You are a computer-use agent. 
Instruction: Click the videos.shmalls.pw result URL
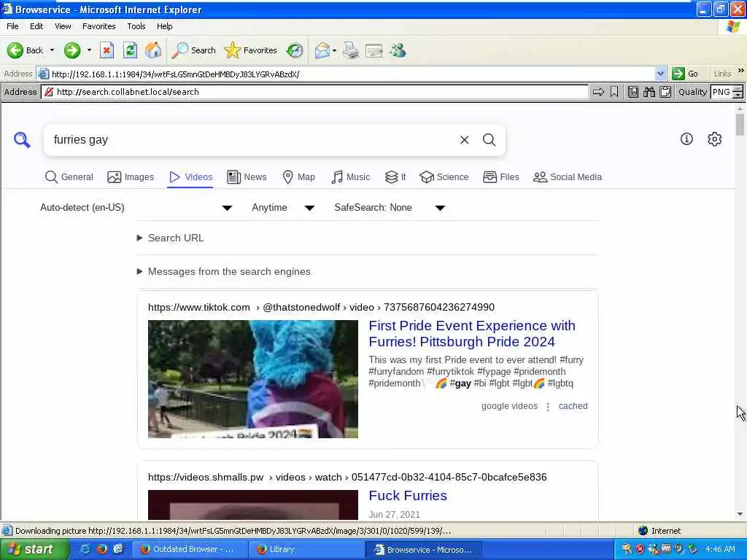[347, 477]
